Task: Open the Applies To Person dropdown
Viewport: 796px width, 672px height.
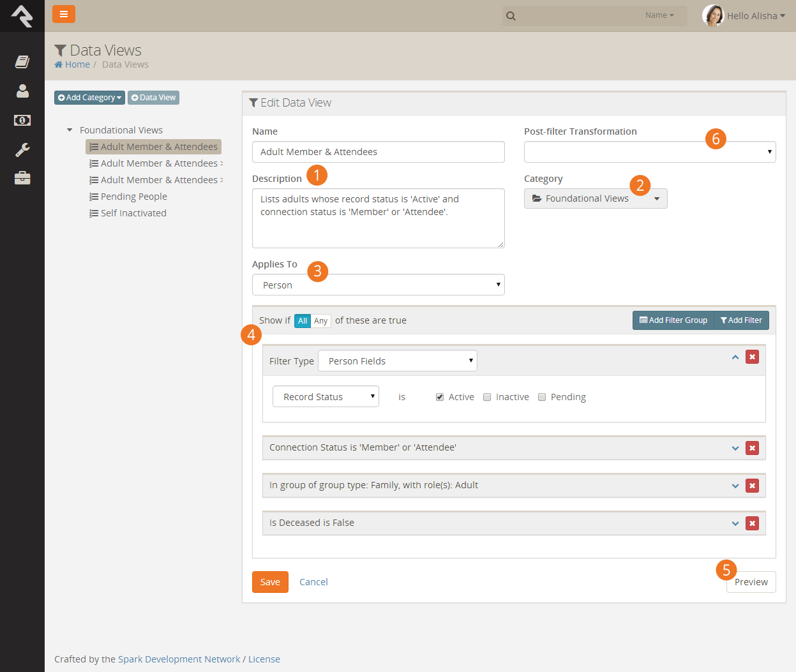Action: click(379, 285)
